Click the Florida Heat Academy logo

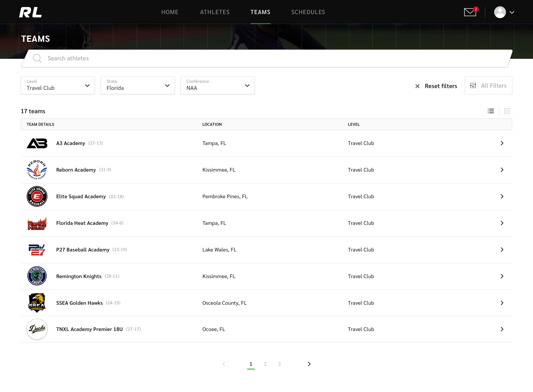click(x=37, y=223)
